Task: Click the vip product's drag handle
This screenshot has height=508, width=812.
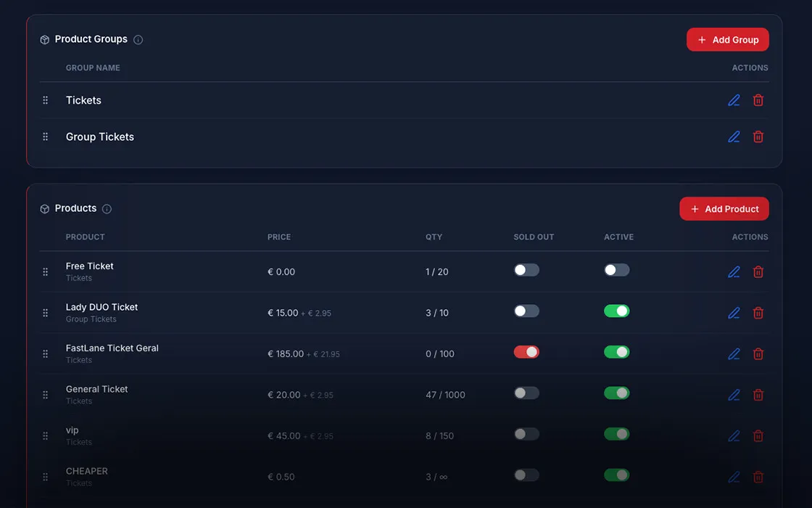Action: [x=45, y=436]
